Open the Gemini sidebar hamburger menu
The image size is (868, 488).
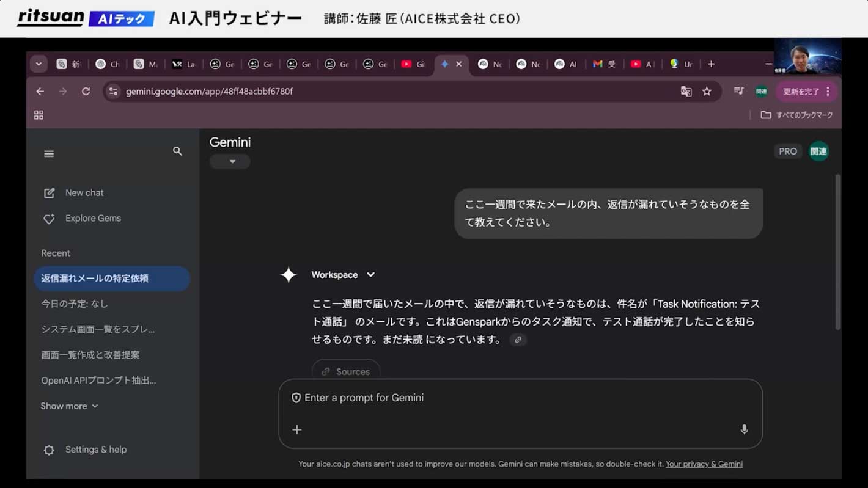tap(49, 154)
